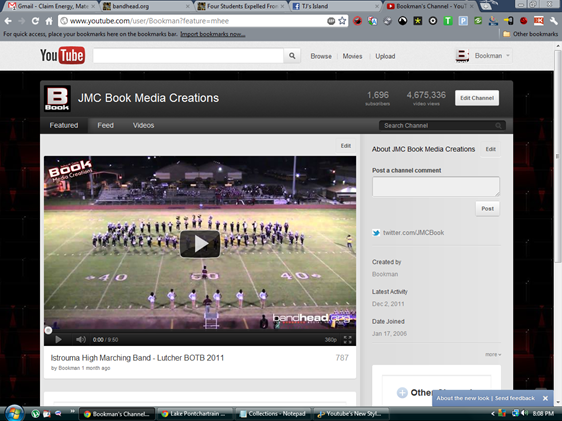This screenshot has height=421, width=562.
Task: Click the ABP icon in address bar
Action: pos(331,21)
